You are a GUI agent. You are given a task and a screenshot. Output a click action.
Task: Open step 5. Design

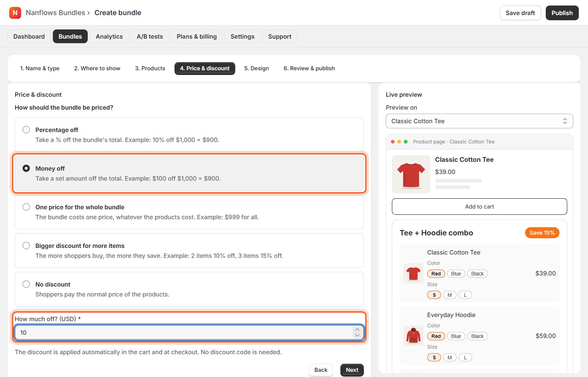pos(257,68)
